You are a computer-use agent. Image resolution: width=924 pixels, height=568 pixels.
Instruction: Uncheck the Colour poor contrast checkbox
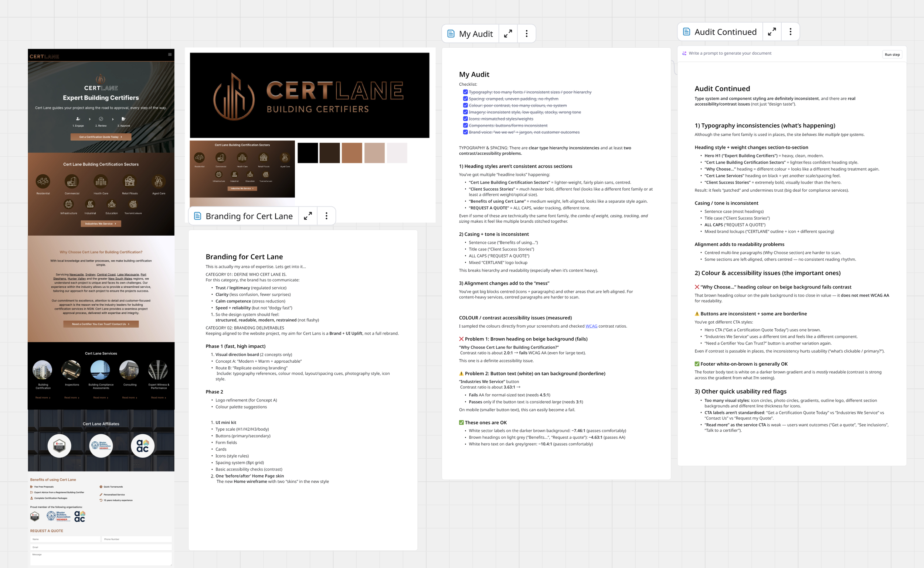coord(465,106)
